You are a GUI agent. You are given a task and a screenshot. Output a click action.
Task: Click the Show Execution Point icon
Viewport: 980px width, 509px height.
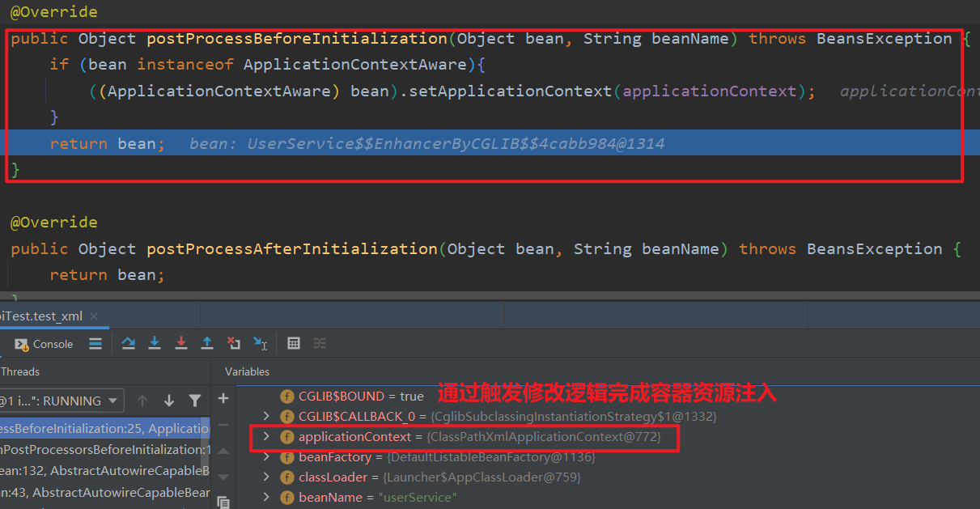coord(95,344)
